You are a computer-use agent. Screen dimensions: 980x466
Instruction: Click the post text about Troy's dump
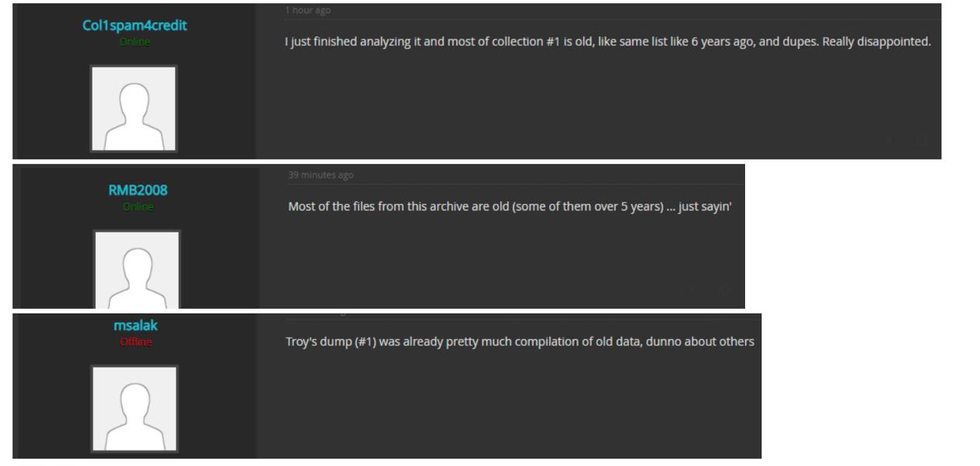coord(520,342)
